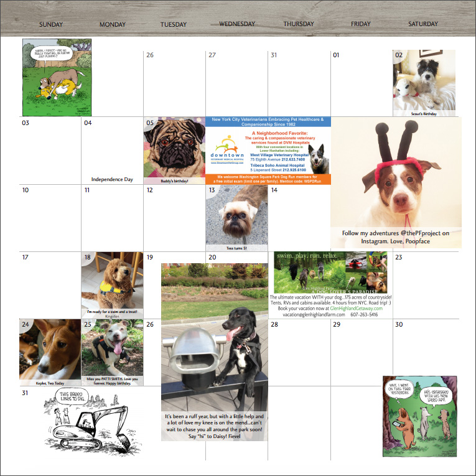Image resolution: width=476 pixels, height=476 pixels.
Task: Click West Village Veterinary Hospital phone number
Action: pyautogui.click(x=293, y=159)
